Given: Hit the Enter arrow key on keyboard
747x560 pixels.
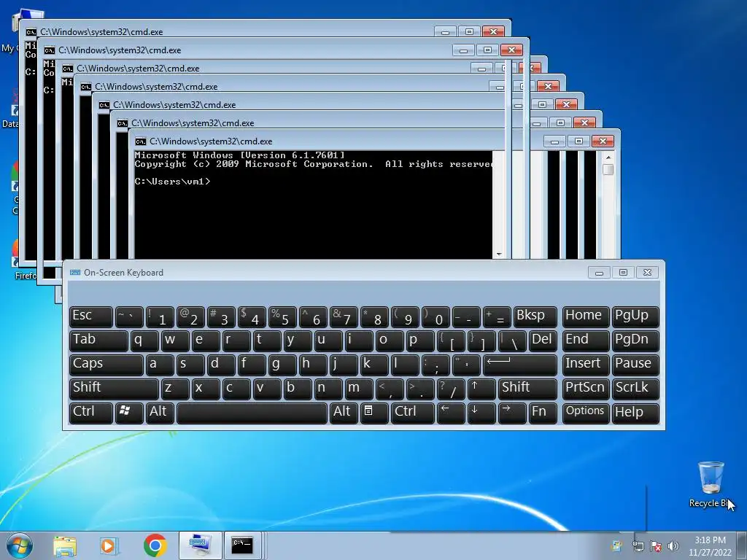Looking at the screenshot, I should [x=519, y=365].
